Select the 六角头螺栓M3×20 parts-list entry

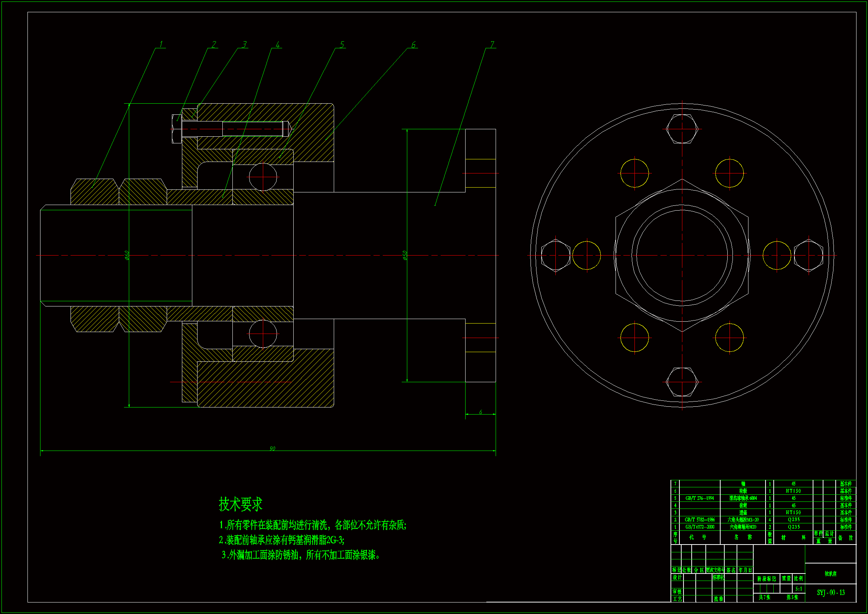743,520
